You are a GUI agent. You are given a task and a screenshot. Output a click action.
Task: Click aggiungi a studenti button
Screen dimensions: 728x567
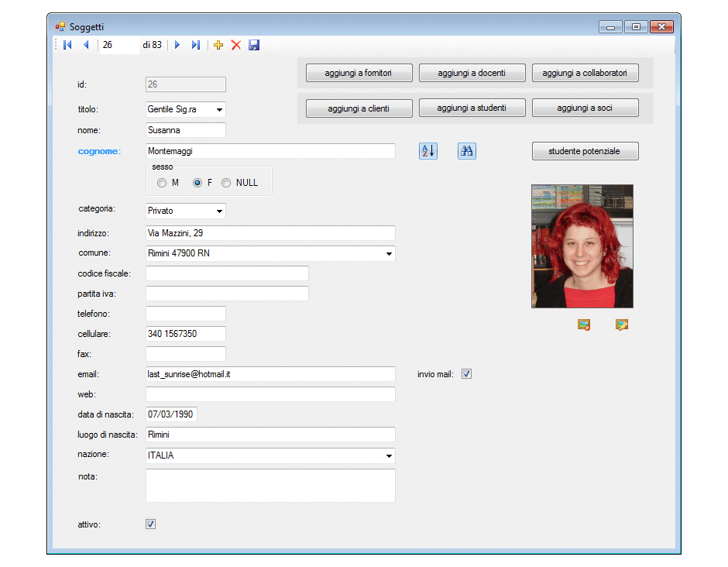click(x=472, y=108)
